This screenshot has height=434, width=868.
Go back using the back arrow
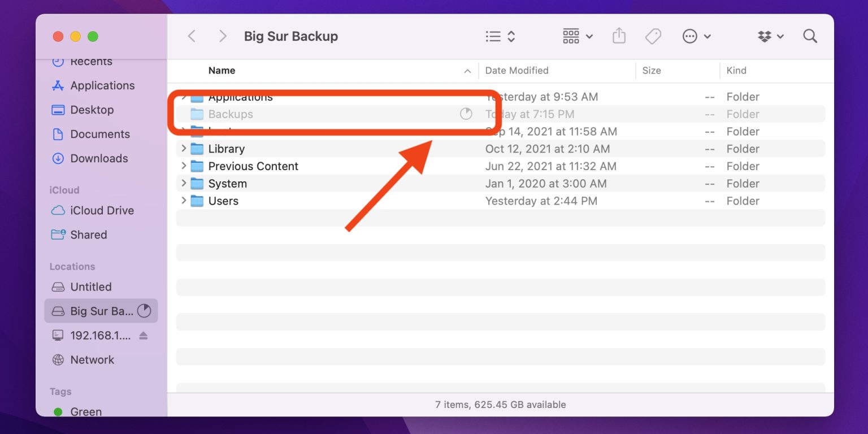(x=192, y=36)
